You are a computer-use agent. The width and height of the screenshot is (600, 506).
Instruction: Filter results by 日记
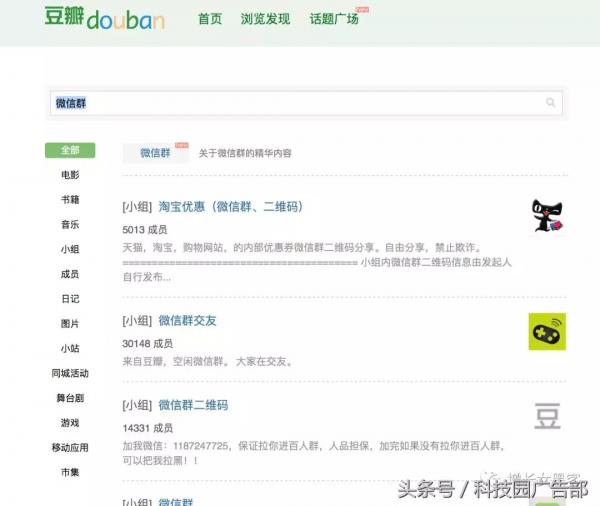click(70, 299)
